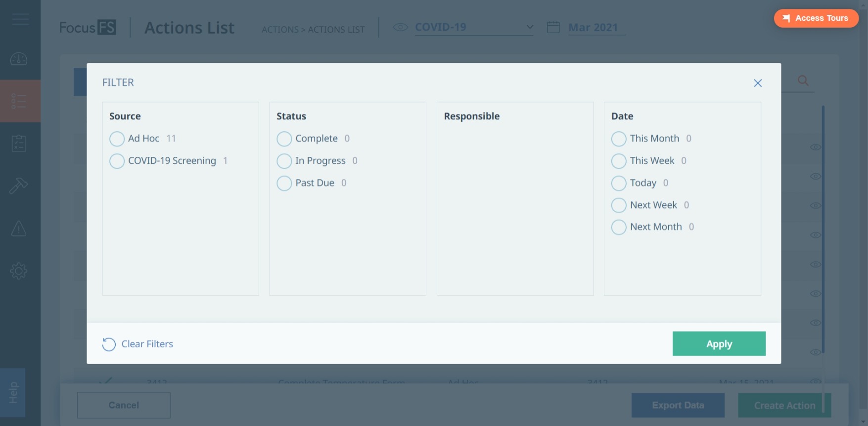Select the Today date filter
Image resolution: width=868 pixels, height=426 pixels.
[x=619, y=183]
